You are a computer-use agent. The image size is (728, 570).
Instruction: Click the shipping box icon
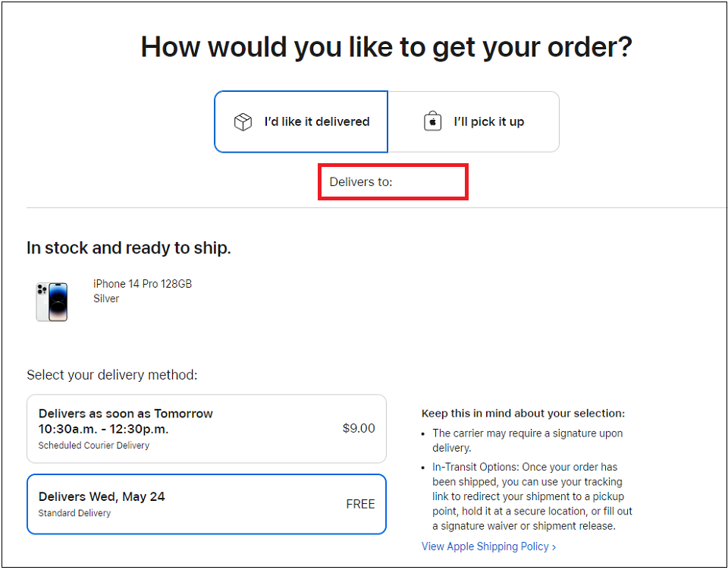(x=243, y=122)
